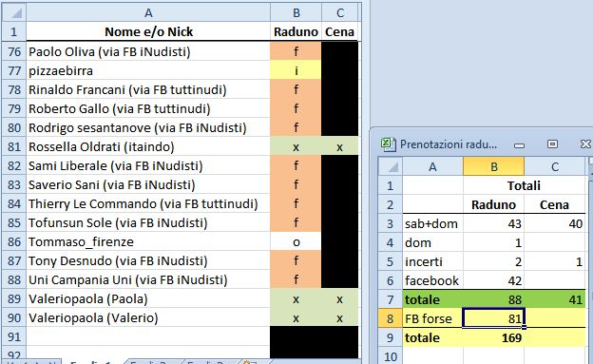Select the sab+dom Cena value 40

point(555,223)
